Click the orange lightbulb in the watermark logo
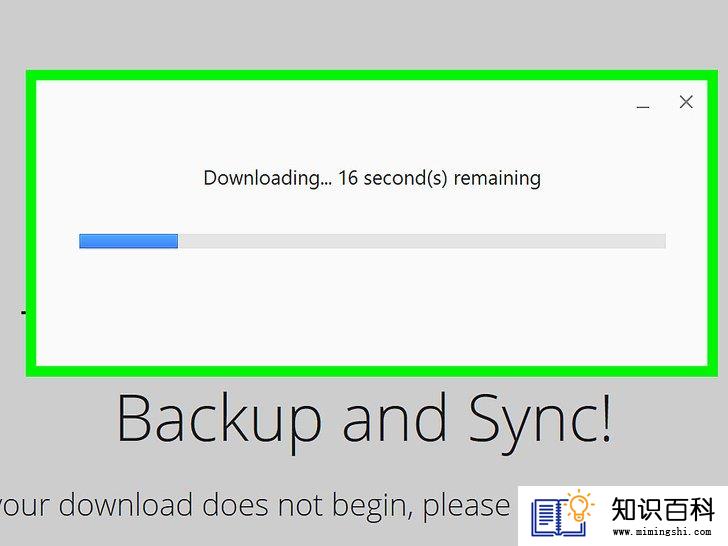This screenshot has height=546, width=728. point(579,507)
